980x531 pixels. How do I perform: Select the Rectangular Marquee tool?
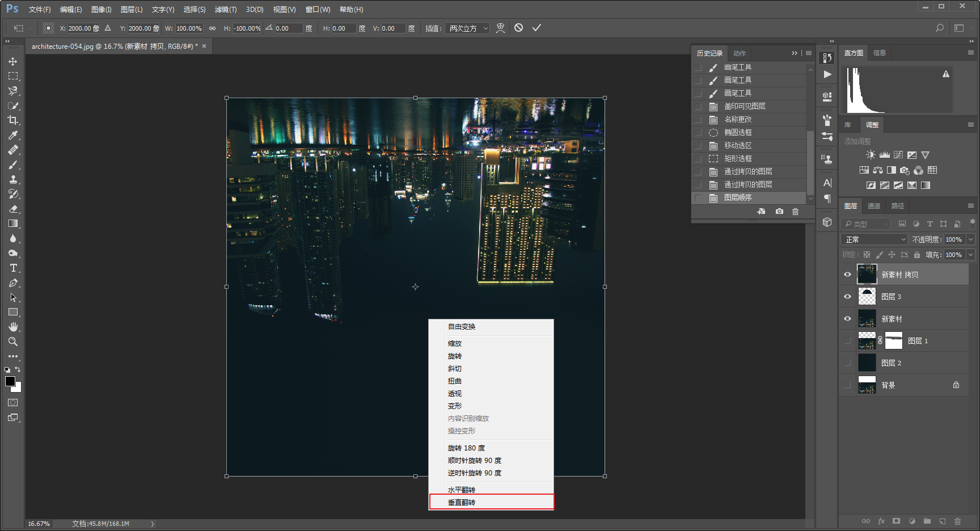(x=12, y=76)
